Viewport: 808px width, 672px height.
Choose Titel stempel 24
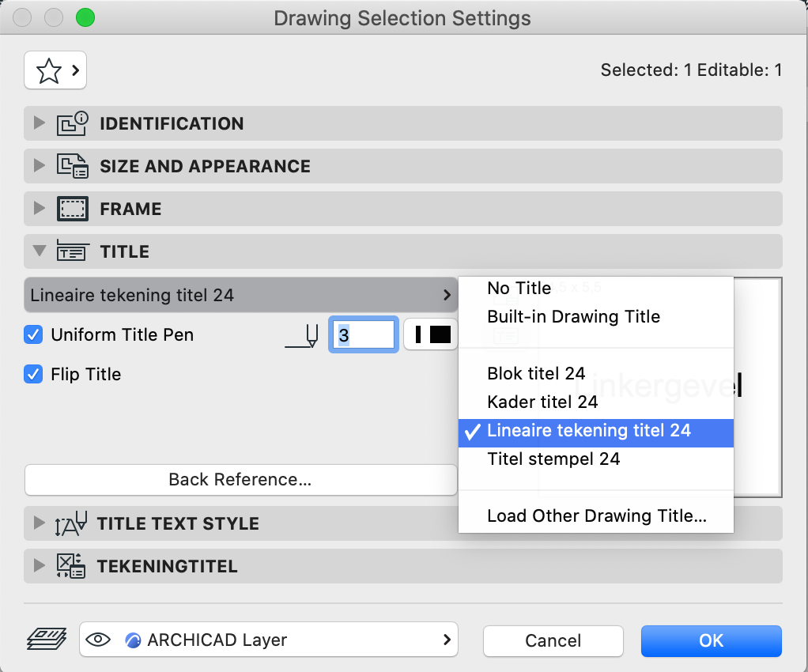point(595,459)
